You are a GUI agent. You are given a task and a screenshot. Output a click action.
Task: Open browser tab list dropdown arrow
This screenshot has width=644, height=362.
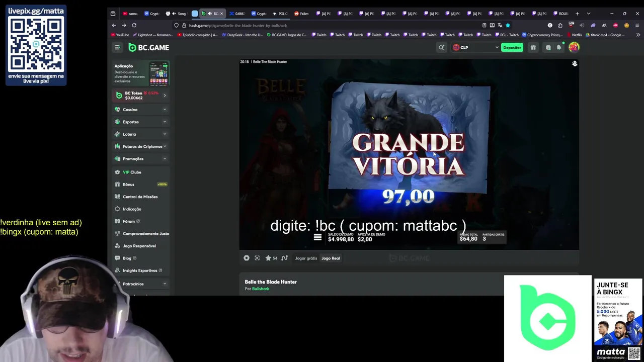point(588,14)
